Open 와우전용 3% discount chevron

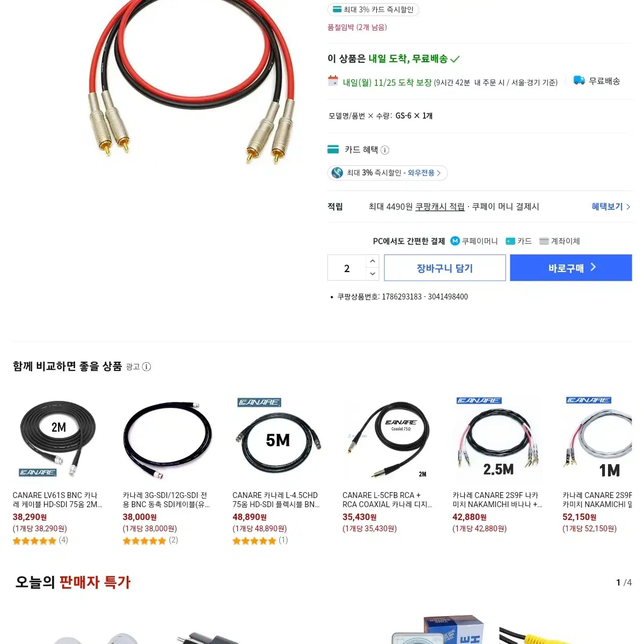(438, 173)
